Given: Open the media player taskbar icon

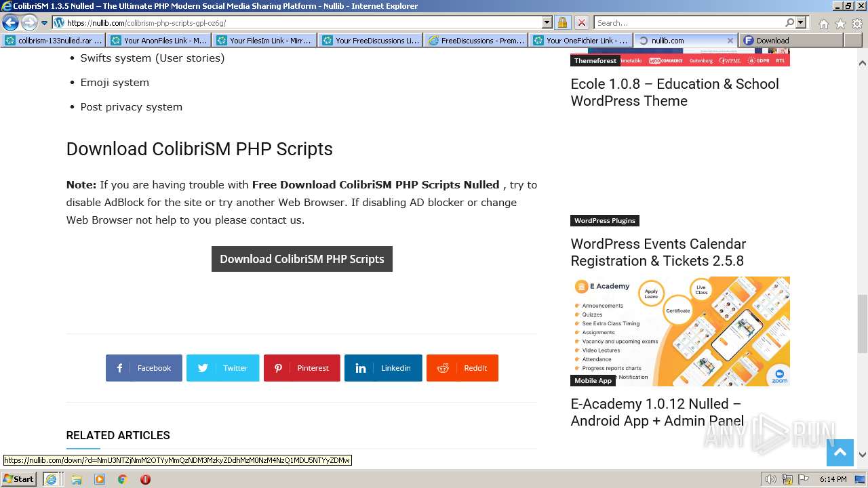Looking at the screenshot, I should 100,479.
